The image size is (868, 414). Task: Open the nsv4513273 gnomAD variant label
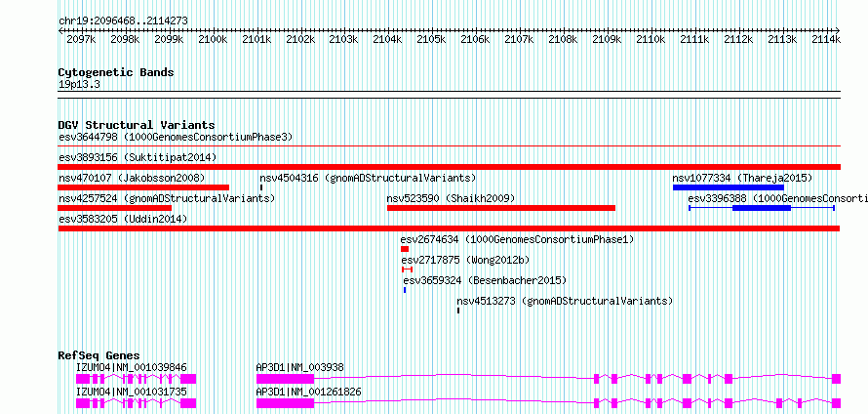(566, 301)
